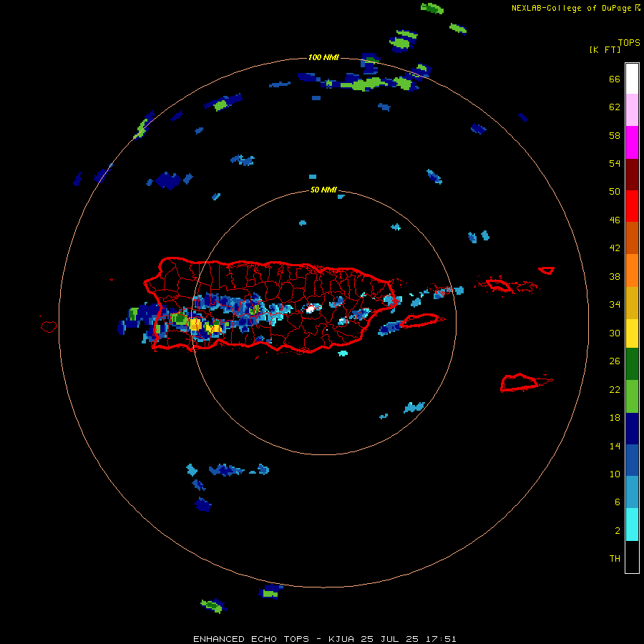644x644 pixels.
Task: Click the Vieques island outline east of Puerto Rico
Action: point(420,321)
